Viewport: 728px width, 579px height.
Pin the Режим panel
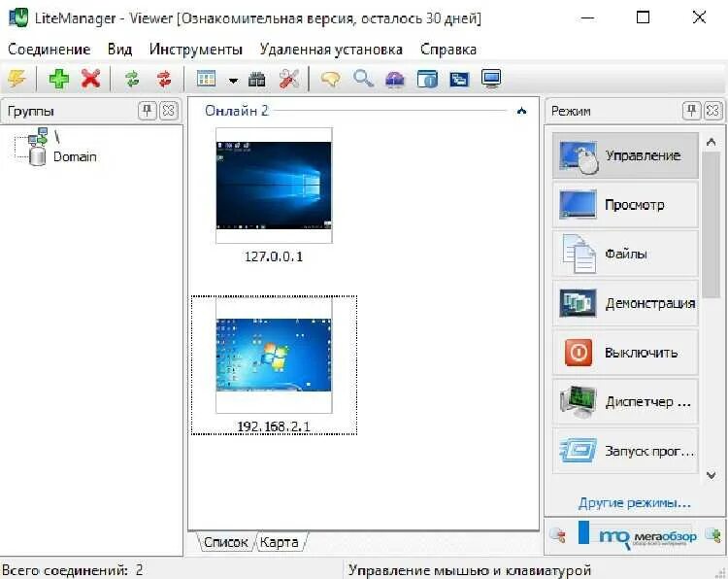pos(692,111)
